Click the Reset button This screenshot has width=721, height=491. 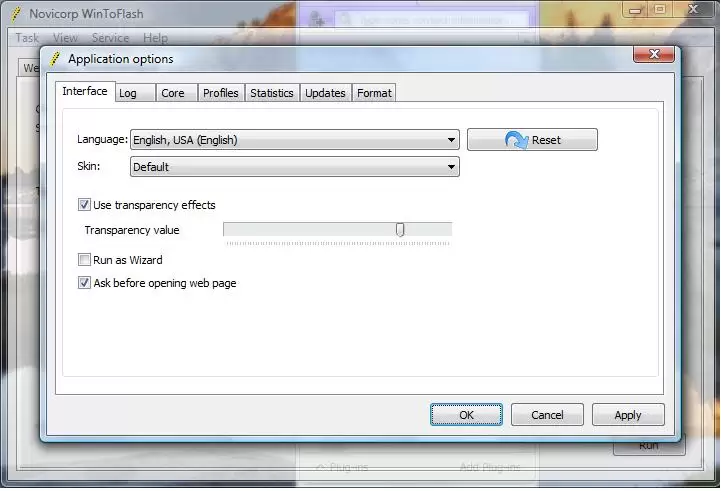point(532,140)
